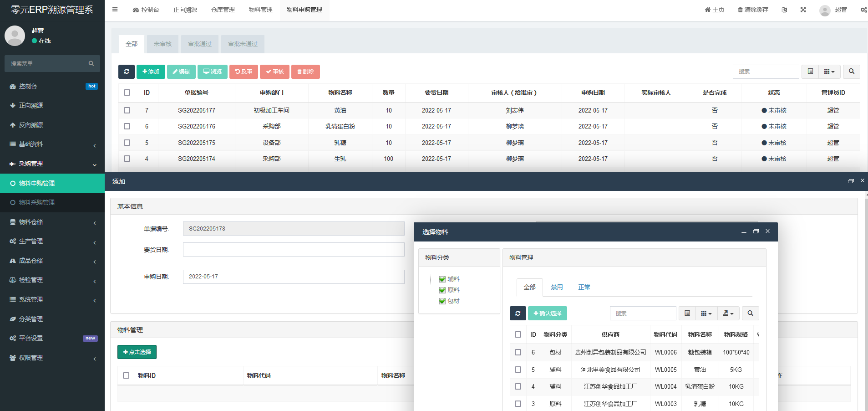Image resolution: width=868 pixels, height=411 pixels.
Task: Uncheck the 辅料 category checkbox
Action: click(x=442, y=279)
